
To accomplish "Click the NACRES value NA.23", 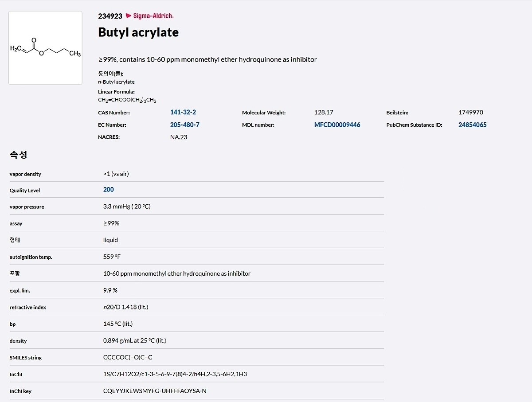I will pos(178,137).
